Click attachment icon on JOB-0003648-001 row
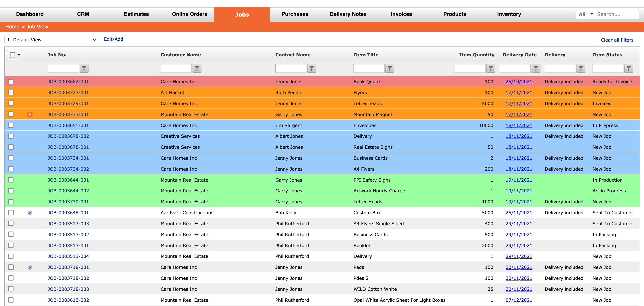Image resolution: width=644 pixels, height=306 pixels. point(30,212)
